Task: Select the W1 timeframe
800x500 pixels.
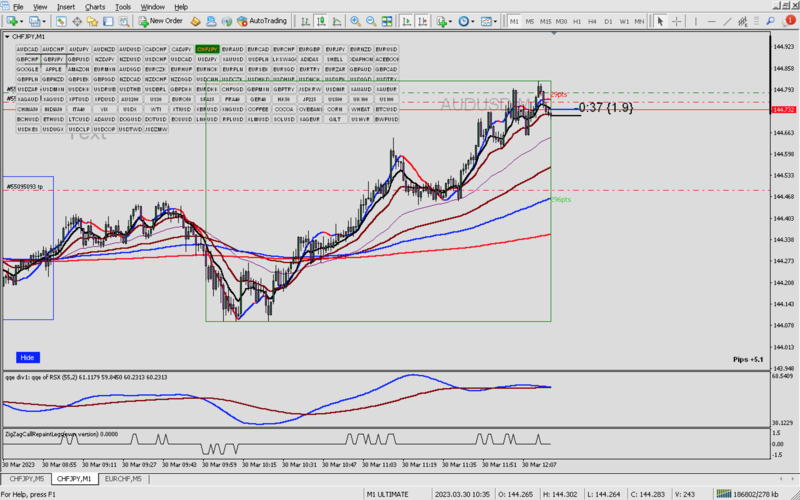Action: (624, 21)
